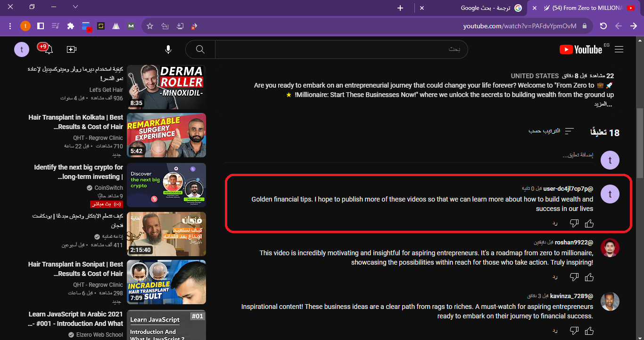Open Chrome's side panel icon

coord(41,26)
